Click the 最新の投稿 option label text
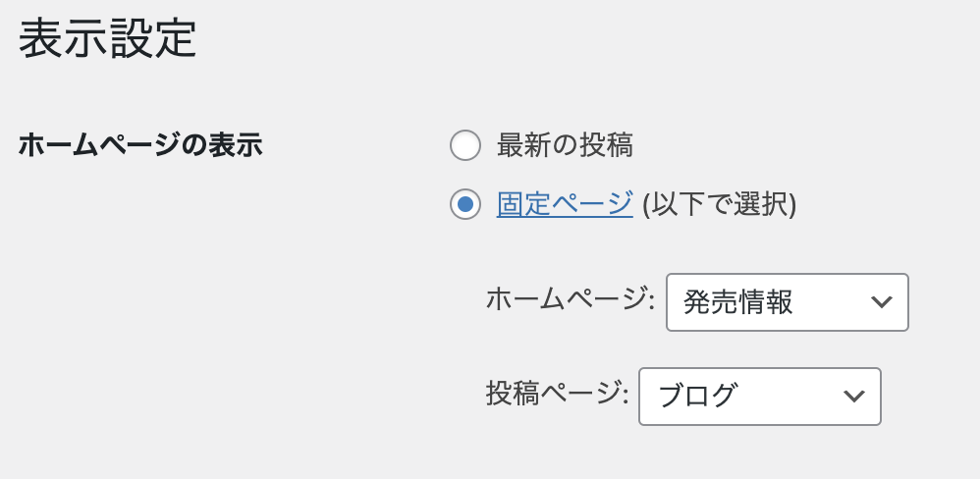Viewport: 980px width, 479px height. (565, 146)
